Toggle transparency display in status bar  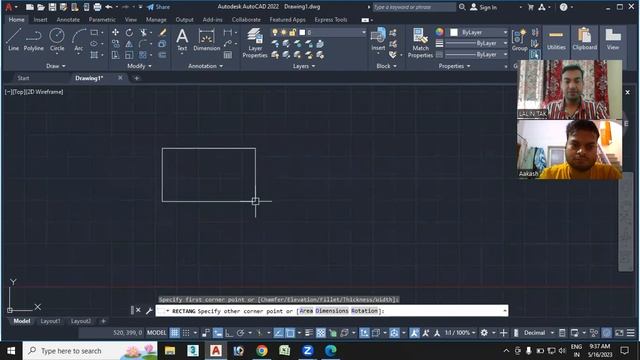321,333
